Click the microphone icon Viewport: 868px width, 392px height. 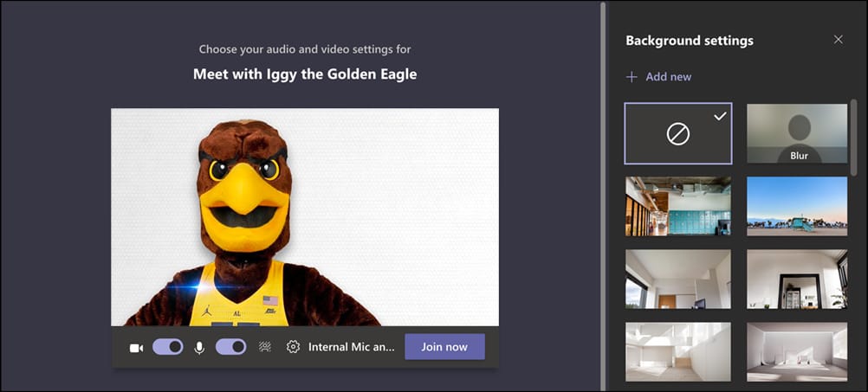click(199, 347)
